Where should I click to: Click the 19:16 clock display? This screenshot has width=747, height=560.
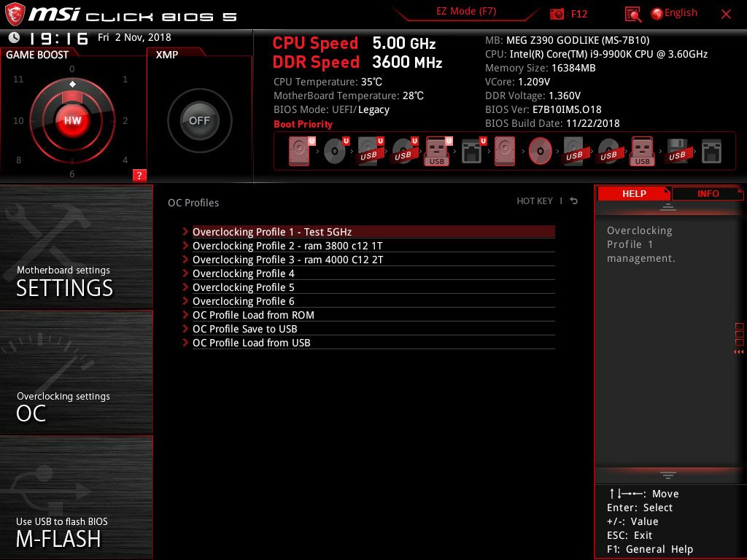coord(59,38)
